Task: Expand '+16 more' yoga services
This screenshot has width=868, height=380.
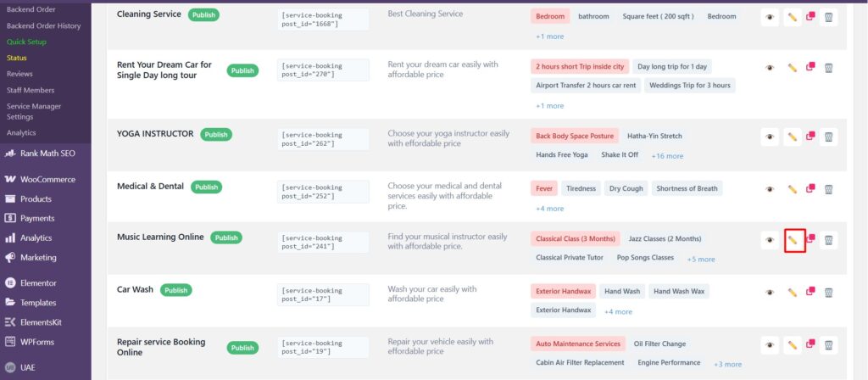Action: pyautogui.click(x=667, y=156)
